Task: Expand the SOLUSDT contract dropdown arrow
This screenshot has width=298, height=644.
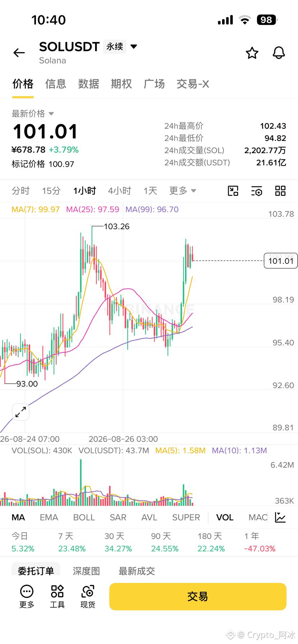Action: [134, 47]
